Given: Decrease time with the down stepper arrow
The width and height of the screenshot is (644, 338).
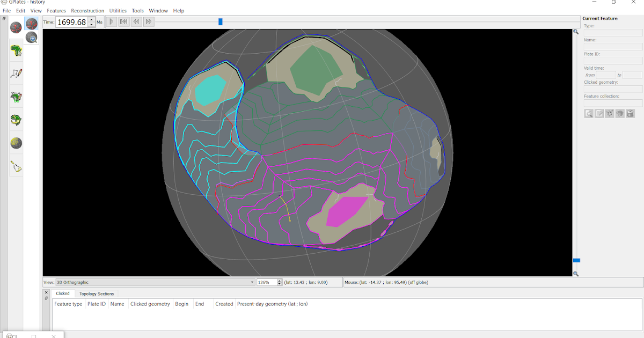Looking at the screenshot, I should pos(92,25).
